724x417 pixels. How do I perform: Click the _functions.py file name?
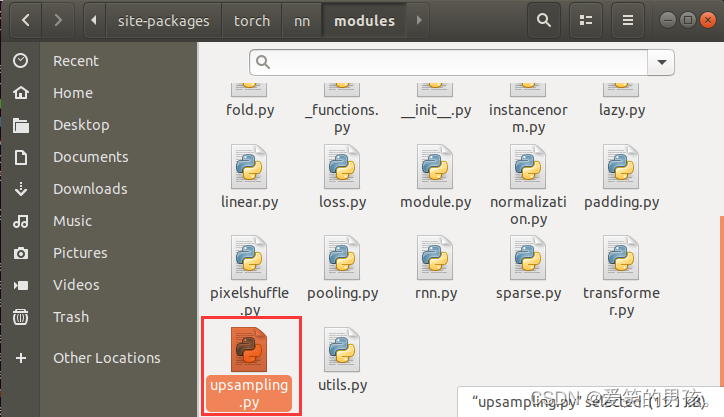coord(342,118)
